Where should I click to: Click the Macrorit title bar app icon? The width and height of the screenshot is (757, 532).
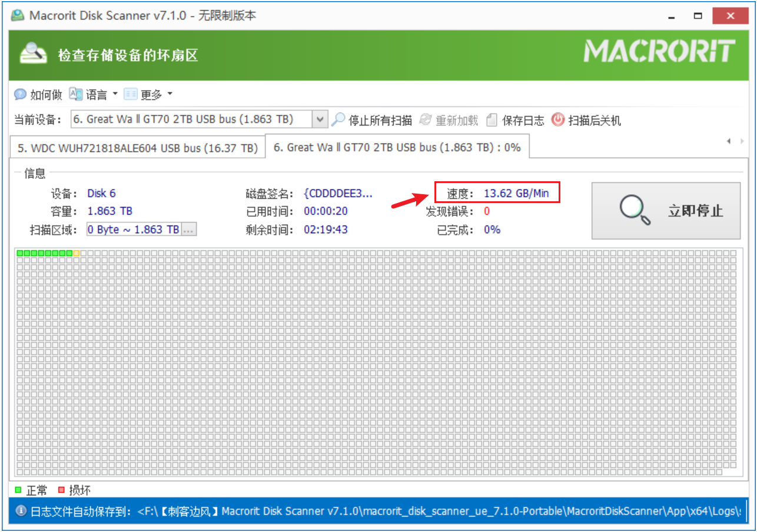(x=18, y=15)
